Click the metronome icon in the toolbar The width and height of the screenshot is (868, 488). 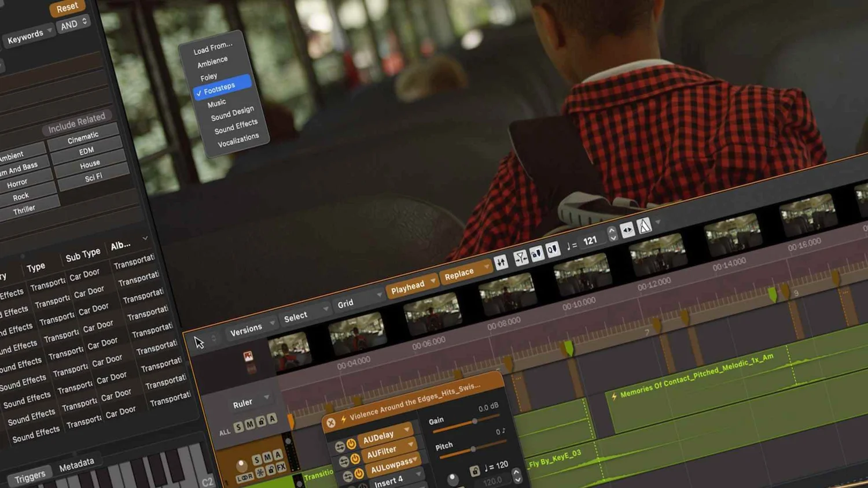[645, 227]
